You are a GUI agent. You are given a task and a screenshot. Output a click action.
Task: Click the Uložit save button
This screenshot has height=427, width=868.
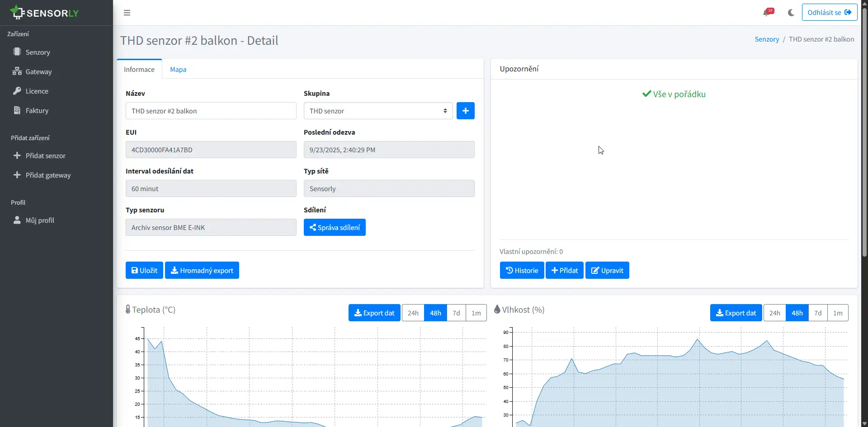[x=144, y=270]
